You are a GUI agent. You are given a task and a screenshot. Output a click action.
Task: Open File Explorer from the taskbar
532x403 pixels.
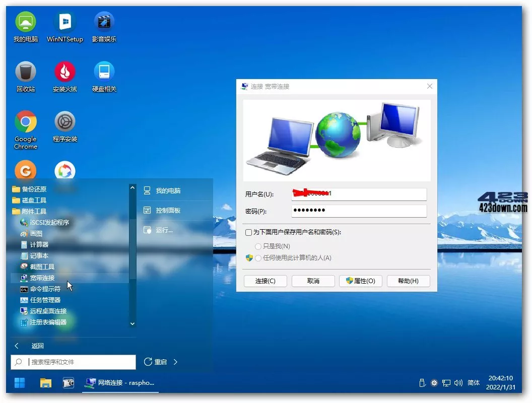point(46,383)
